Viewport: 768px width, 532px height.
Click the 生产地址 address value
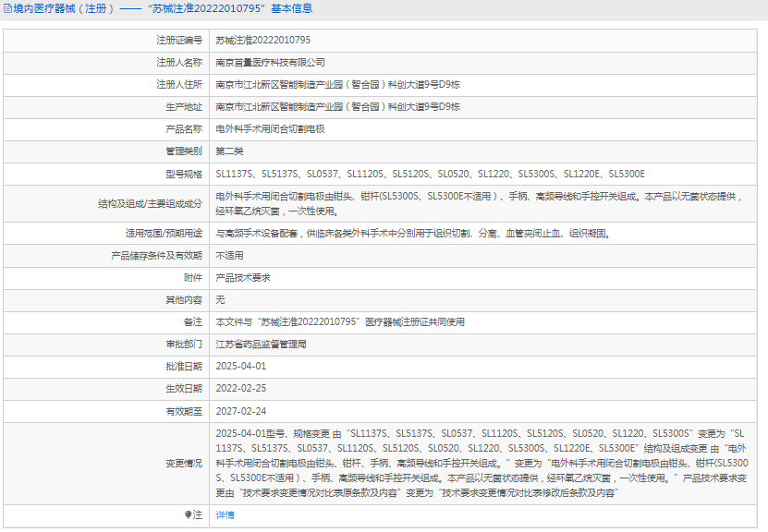338,107
